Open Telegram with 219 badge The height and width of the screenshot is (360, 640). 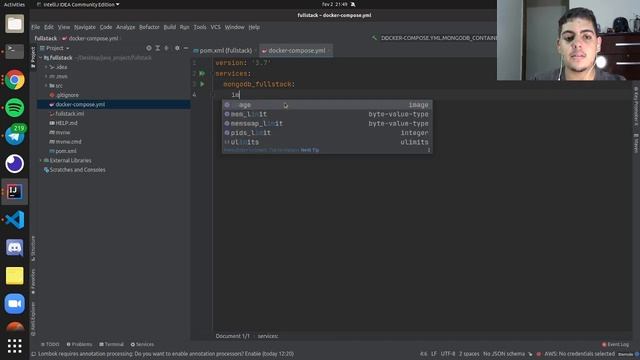point(15,136)
